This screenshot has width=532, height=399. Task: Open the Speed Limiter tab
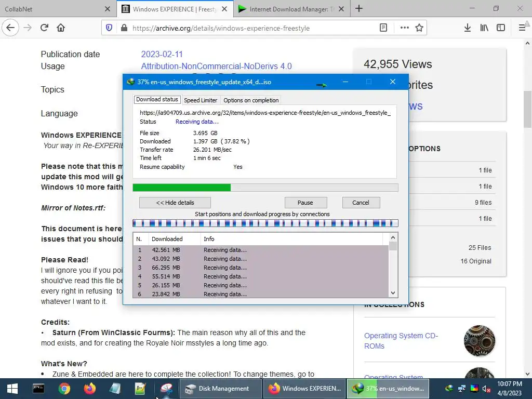tap(201, 100)
